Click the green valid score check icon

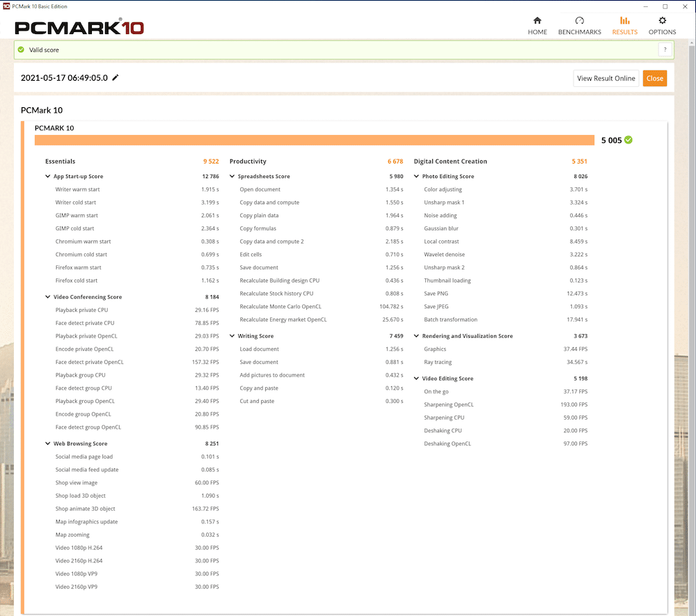point(21,49)
